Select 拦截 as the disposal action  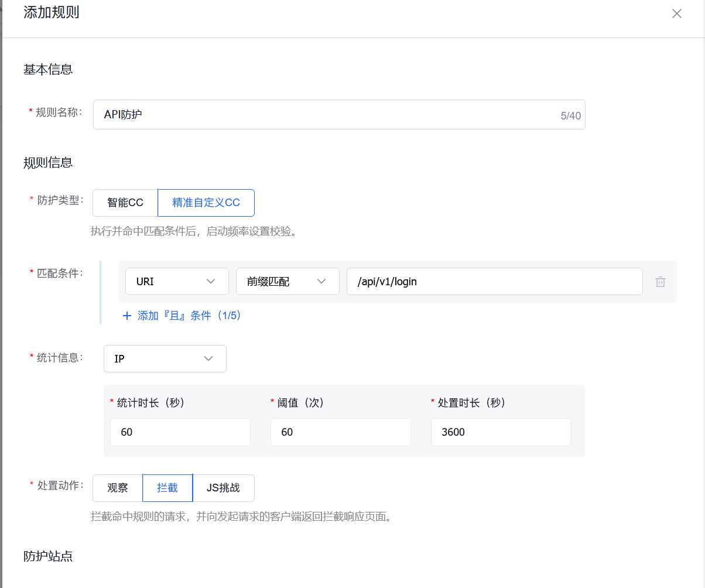tap(167, 488)
